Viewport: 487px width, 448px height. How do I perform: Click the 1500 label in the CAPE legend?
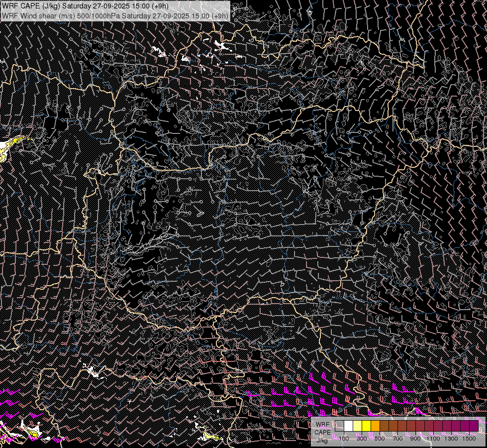(x=469, y=439)
